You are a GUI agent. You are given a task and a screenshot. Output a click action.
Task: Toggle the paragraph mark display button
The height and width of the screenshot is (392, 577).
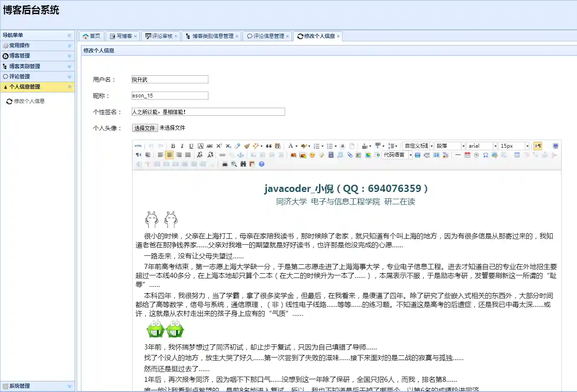138,155
